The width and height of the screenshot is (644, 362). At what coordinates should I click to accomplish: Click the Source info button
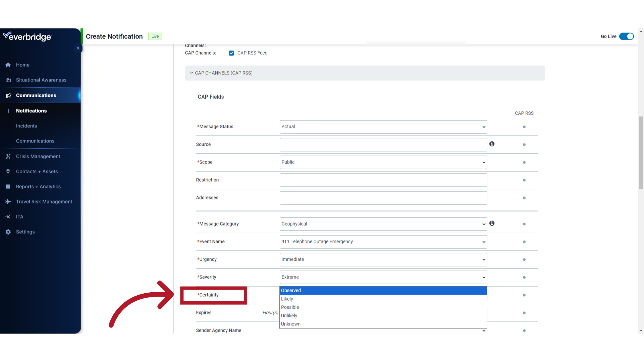[492, 144]
